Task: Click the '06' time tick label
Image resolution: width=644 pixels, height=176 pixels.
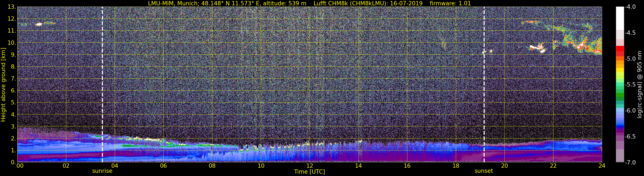Action: pos(163,166)
